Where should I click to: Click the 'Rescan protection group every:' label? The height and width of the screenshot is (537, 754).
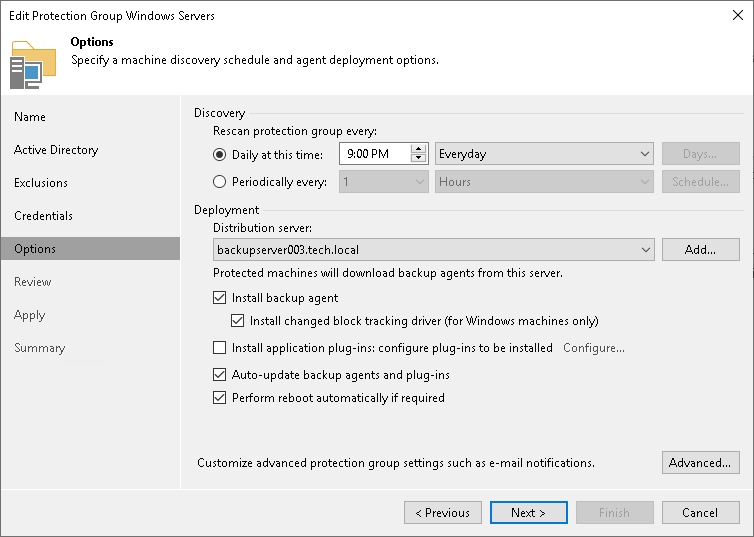[x=295, y=131]
